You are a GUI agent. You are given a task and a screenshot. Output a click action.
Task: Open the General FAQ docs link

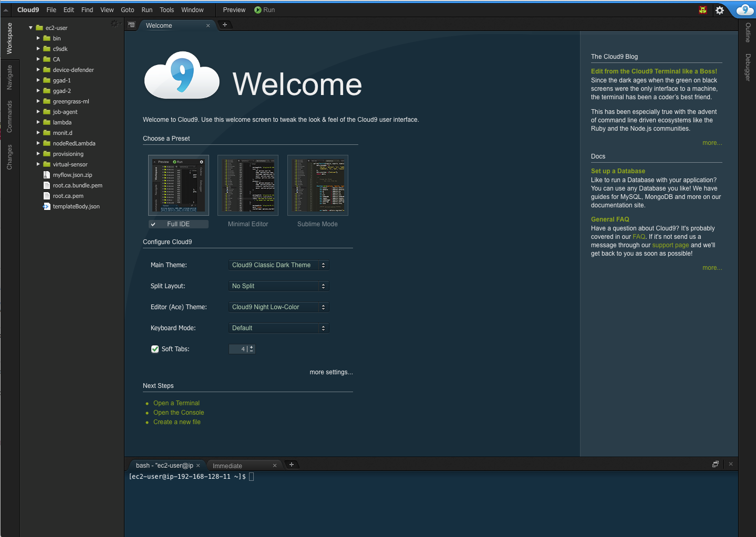pyautogui.click(x=610, y=219)
